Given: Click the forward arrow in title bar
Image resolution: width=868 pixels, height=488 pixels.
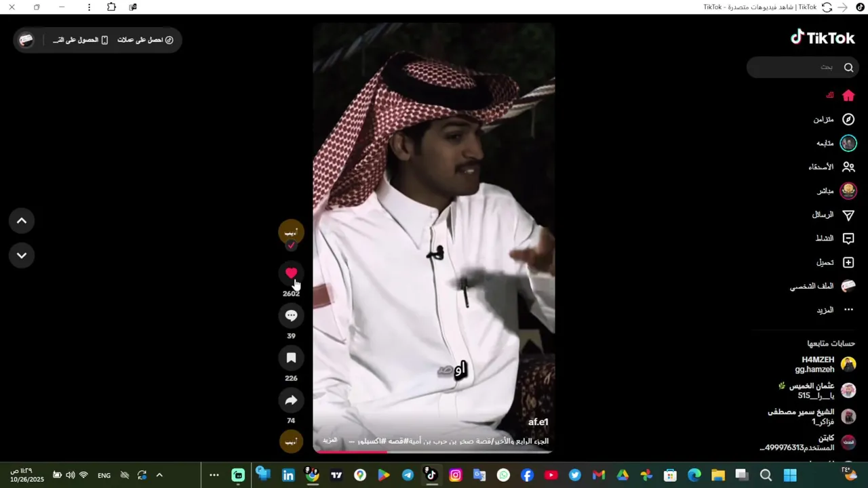Looking at the screenshot, I should [x=843, y=7].
